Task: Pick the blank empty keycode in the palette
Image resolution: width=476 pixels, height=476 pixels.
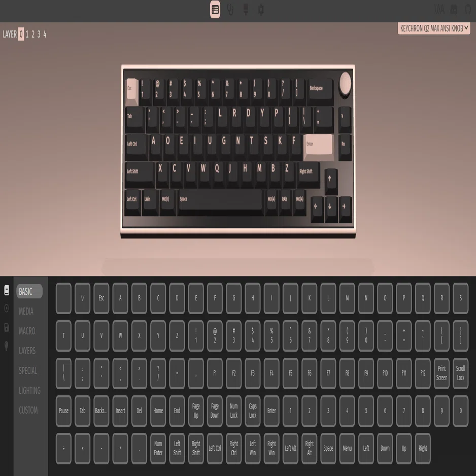Action: [x=64, y=298]
